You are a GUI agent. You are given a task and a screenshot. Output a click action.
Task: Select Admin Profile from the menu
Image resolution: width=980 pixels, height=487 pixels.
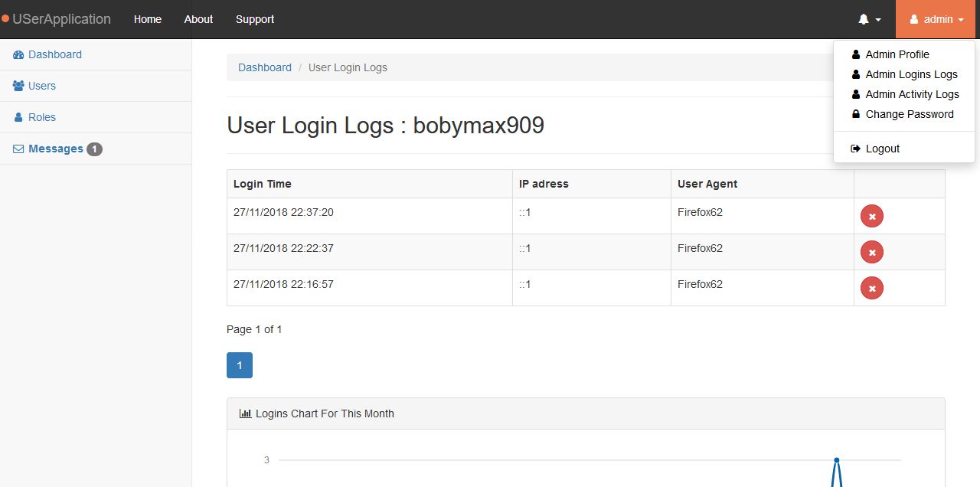[897, 54]
